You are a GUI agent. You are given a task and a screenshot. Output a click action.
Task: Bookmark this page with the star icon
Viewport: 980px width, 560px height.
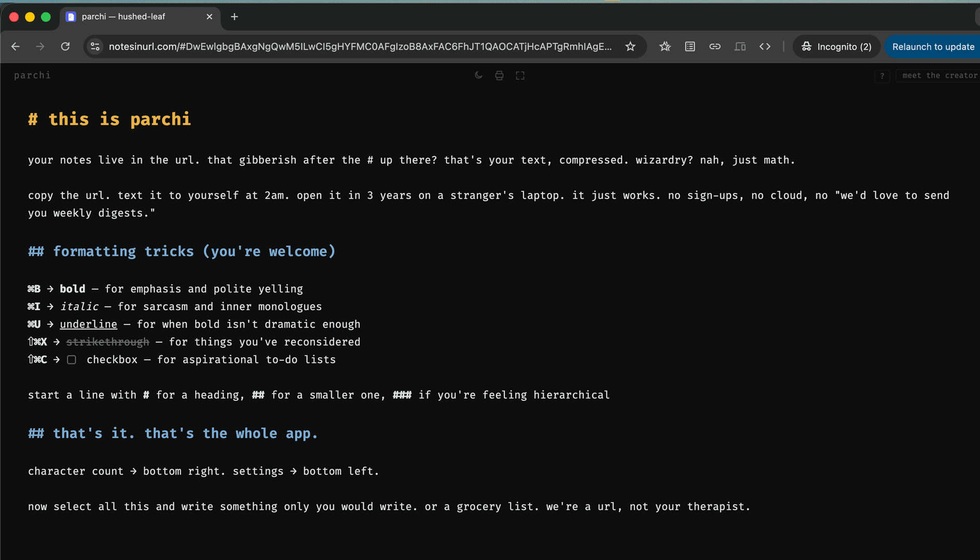coord(630,46)
